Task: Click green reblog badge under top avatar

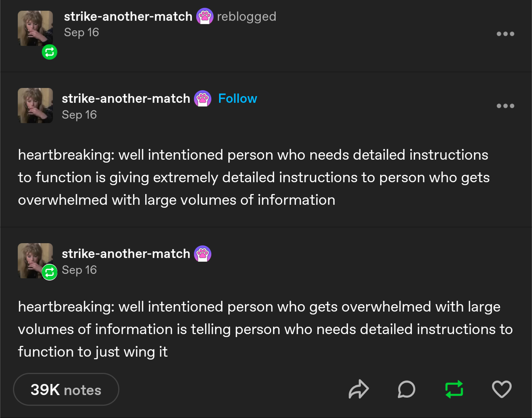Action: [x=50, y=52]
